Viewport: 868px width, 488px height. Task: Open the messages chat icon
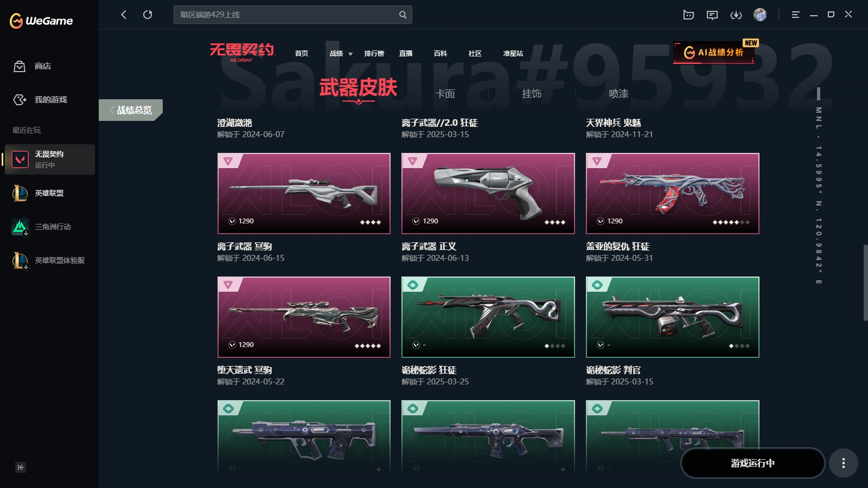(x=712, y=15)
